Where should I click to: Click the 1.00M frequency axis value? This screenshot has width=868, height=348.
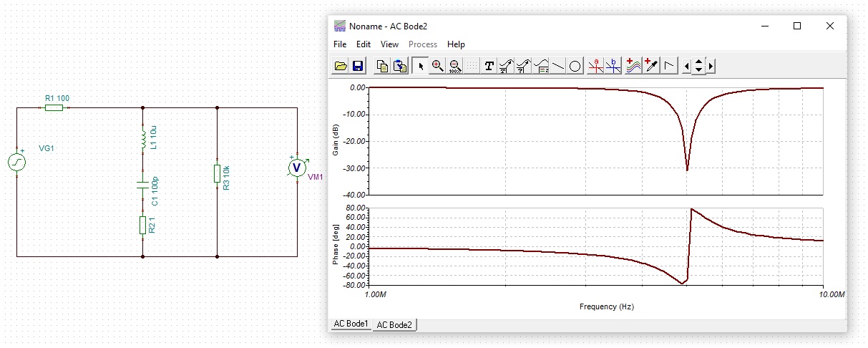coord(376,294)
